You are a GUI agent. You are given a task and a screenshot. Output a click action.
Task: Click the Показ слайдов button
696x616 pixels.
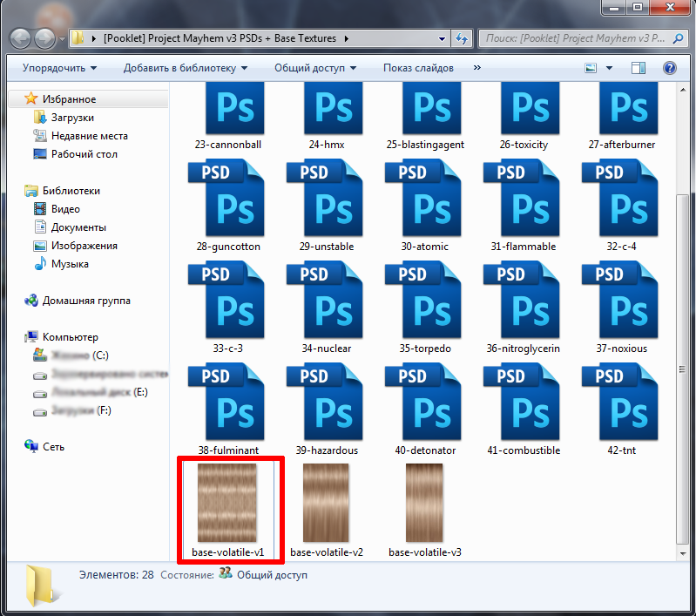[418, 68]
